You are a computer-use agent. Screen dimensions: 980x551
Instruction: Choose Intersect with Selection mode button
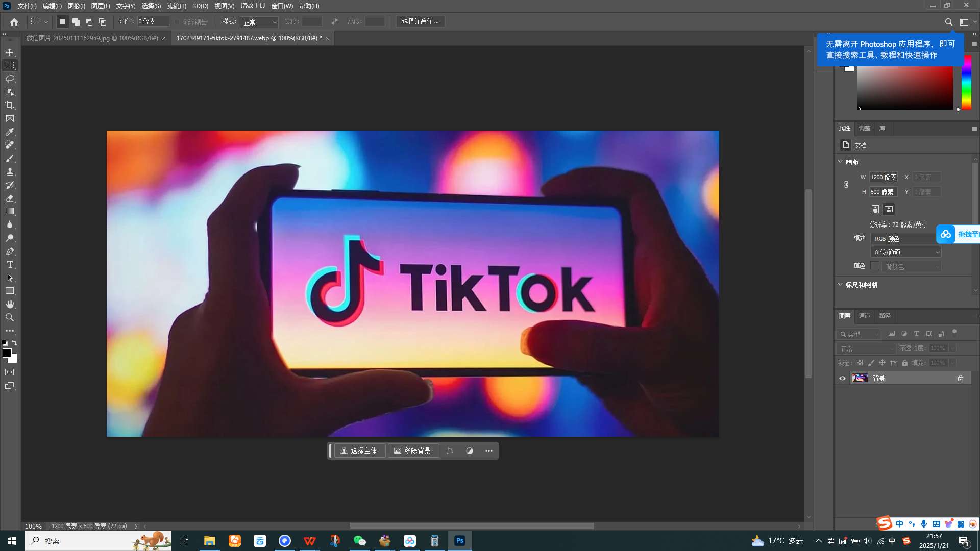[103, 22]
